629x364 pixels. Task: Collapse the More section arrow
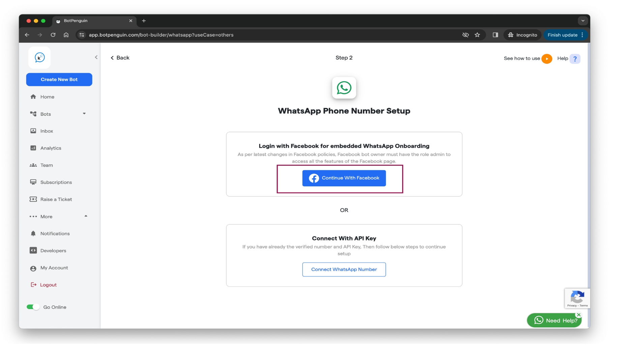[86, 216]
